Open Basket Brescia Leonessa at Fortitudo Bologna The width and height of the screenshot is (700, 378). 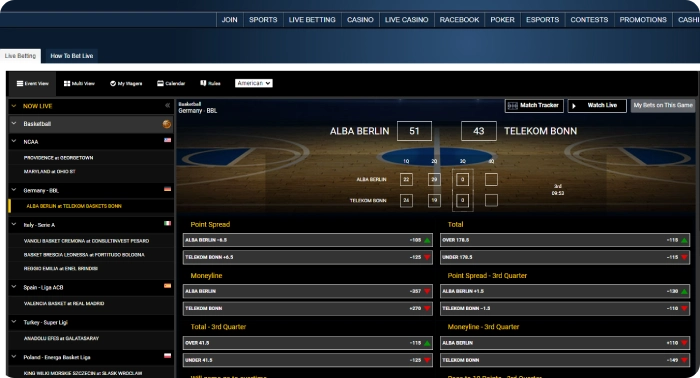(84, 255)
